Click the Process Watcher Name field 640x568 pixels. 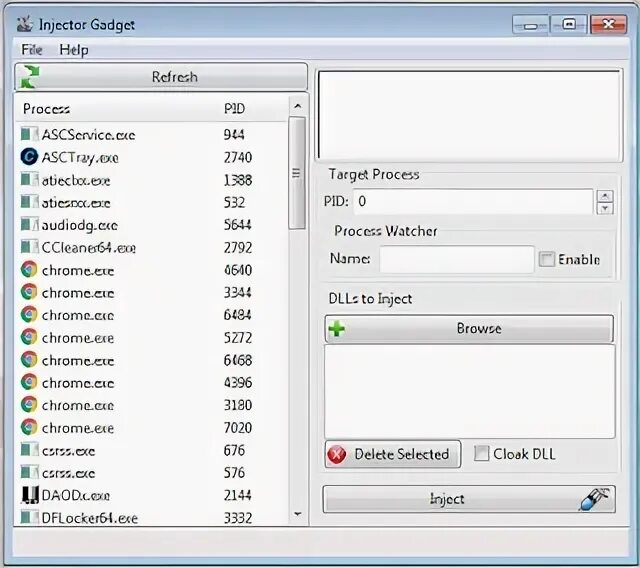tap(457, 259)
